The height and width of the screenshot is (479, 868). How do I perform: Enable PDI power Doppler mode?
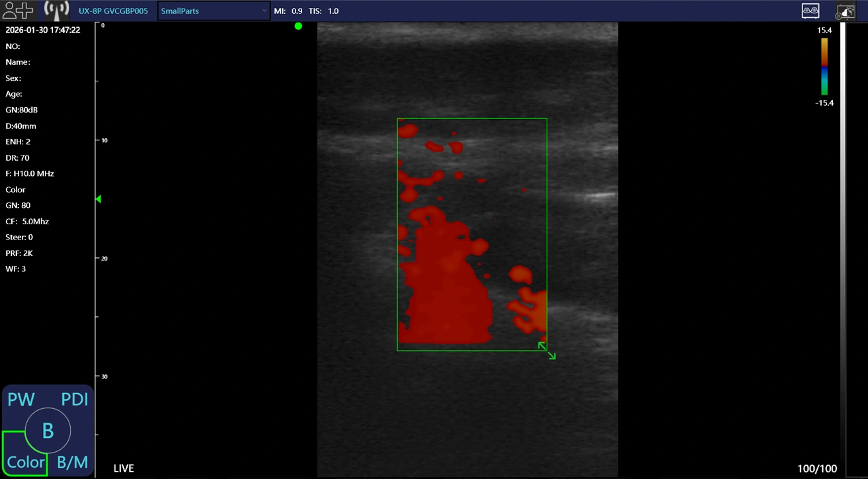74,400
